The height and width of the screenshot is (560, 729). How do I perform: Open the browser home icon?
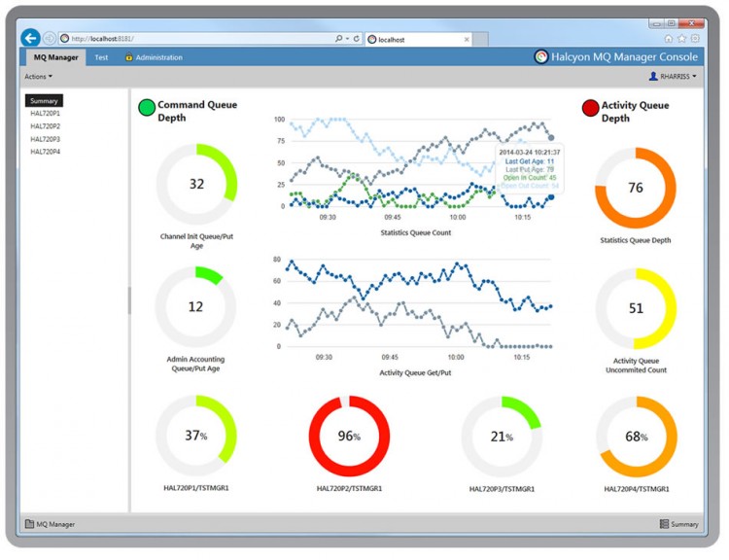[x=669, y=39]
